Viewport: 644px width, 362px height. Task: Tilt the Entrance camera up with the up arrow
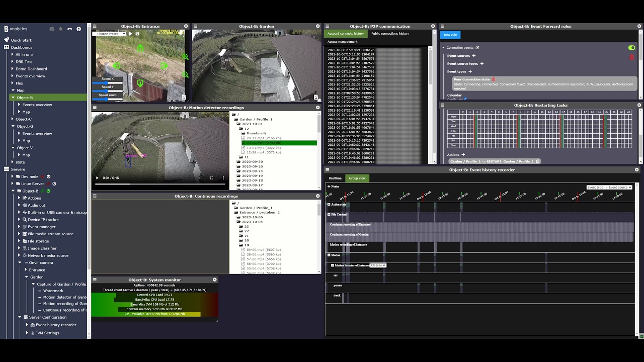coord(140,48)
